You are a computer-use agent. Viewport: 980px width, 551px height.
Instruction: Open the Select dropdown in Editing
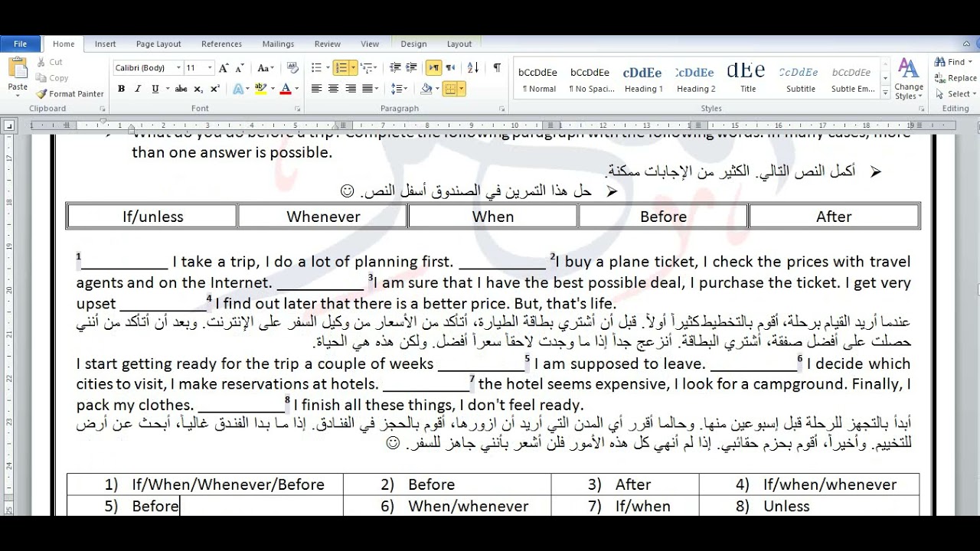coord(955,94)
